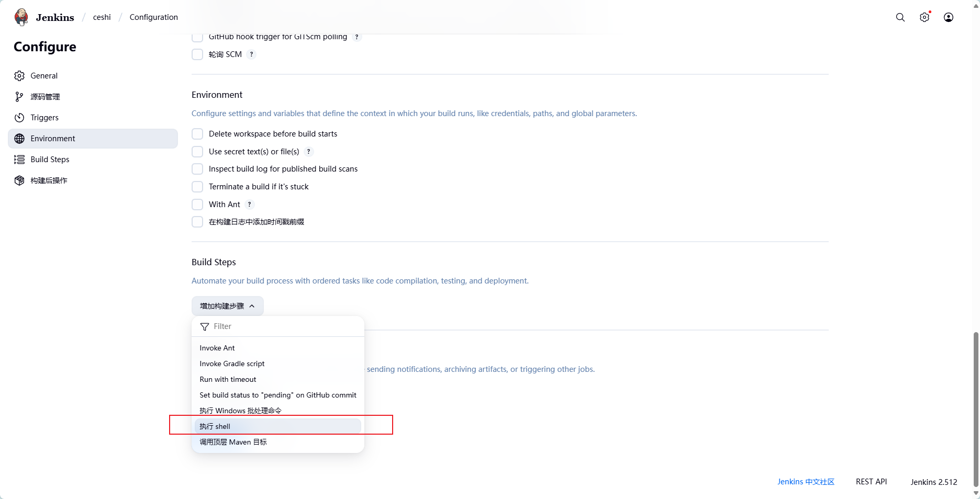Open the General settings section

point(43,75)
